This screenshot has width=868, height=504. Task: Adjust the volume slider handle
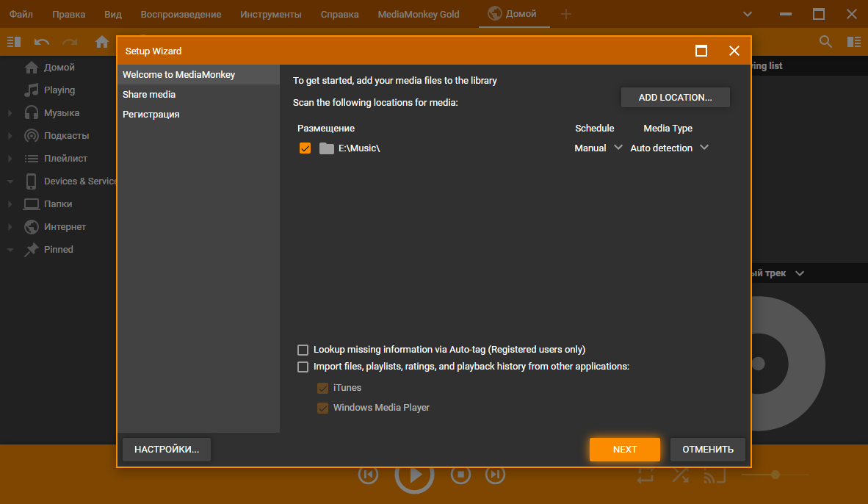[775, 475]
